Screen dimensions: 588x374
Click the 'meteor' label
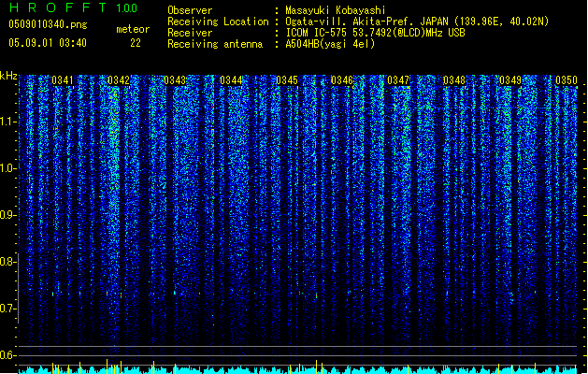(x=133, y=29)
